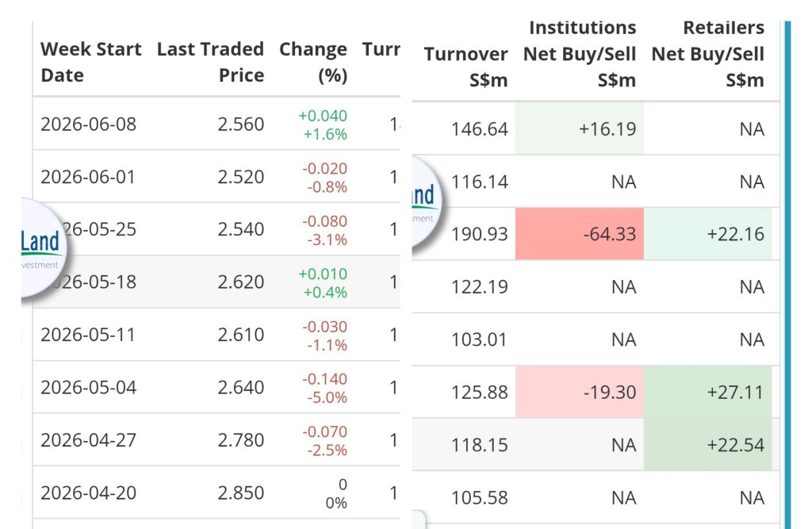Screen dimensions: 812x529
Task: Click the +22.54 retailers cell
Action: [x=707, y=445]
